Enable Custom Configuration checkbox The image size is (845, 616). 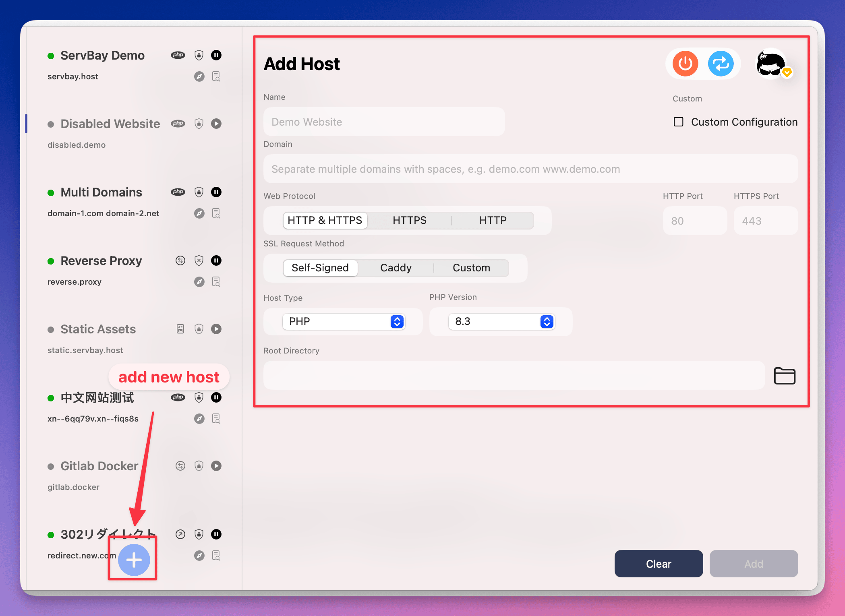tap(680, 121)
